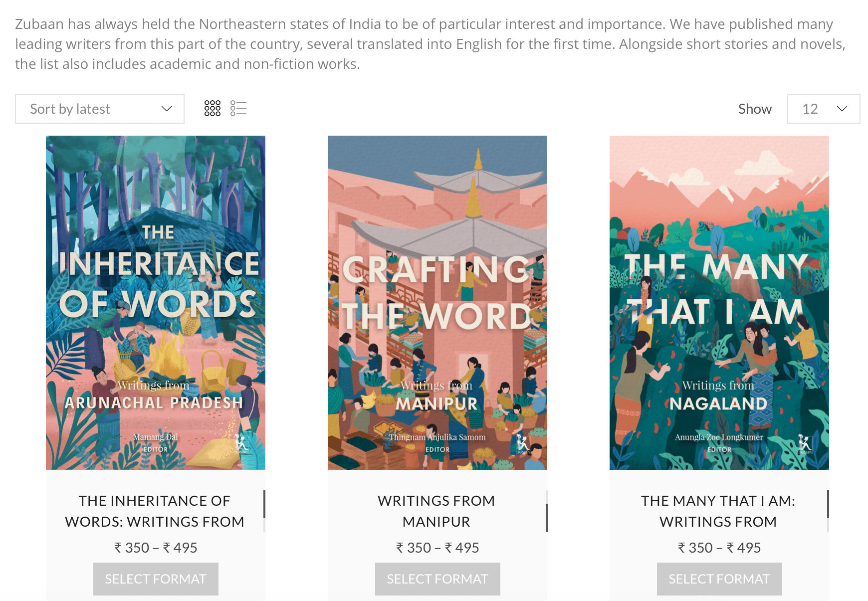Open the Show 12 items dropdown
The image size is (868, 601).
[824, 109]
